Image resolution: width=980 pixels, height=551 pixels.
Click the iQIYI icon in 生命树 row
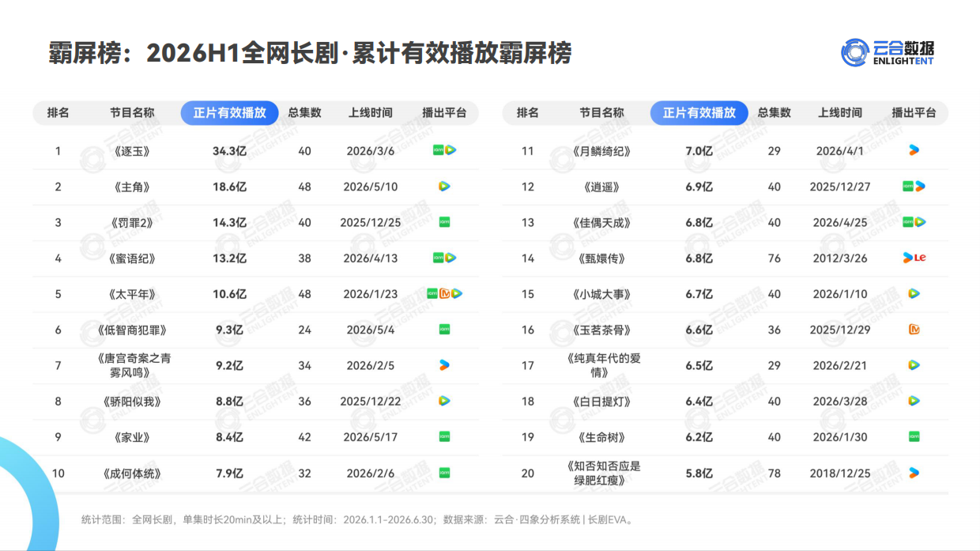coord(914,436)
